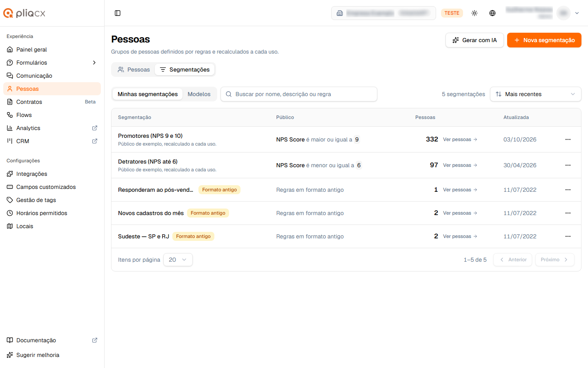The height and width of the screenshot is (368, 588).
Task: Open actions menu for Detratores row
Action: tap(568, 165)
